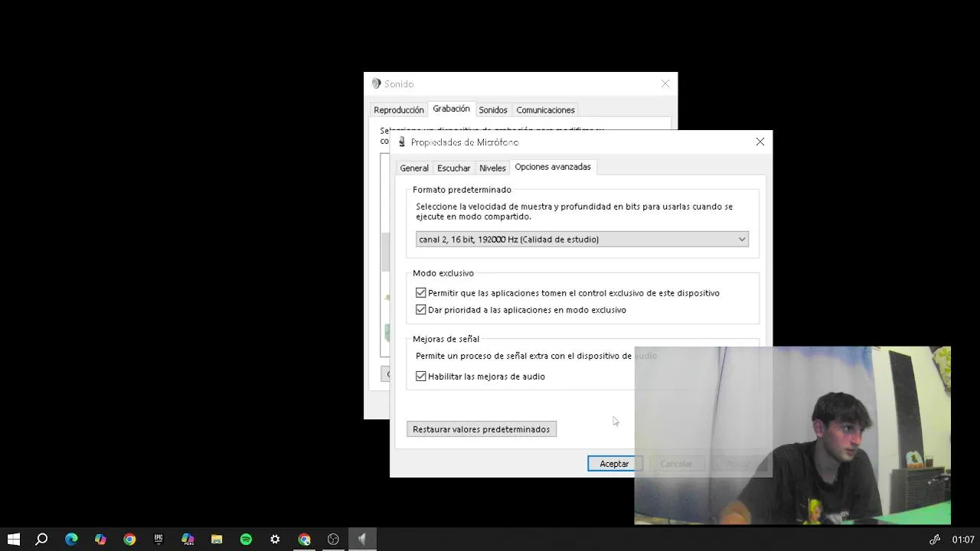Launch Spotify from the taskbar

coord(246,540)
